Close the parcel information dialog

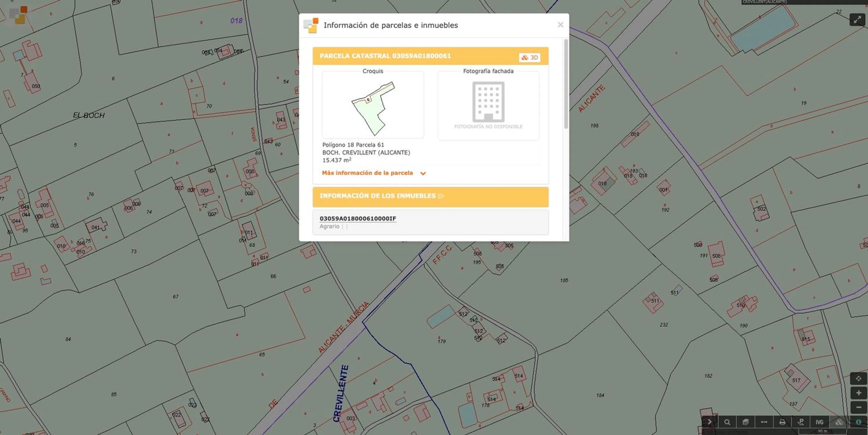point(560,25)
